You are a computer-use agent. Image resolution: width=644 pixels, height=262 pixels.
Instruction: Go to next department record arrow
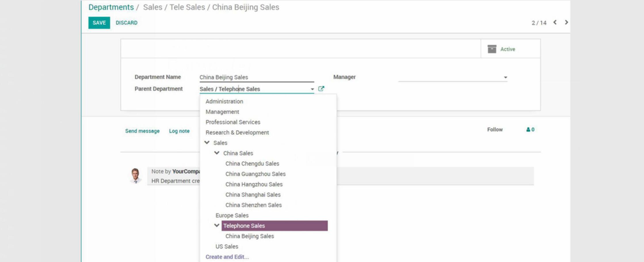coord(566,22)
